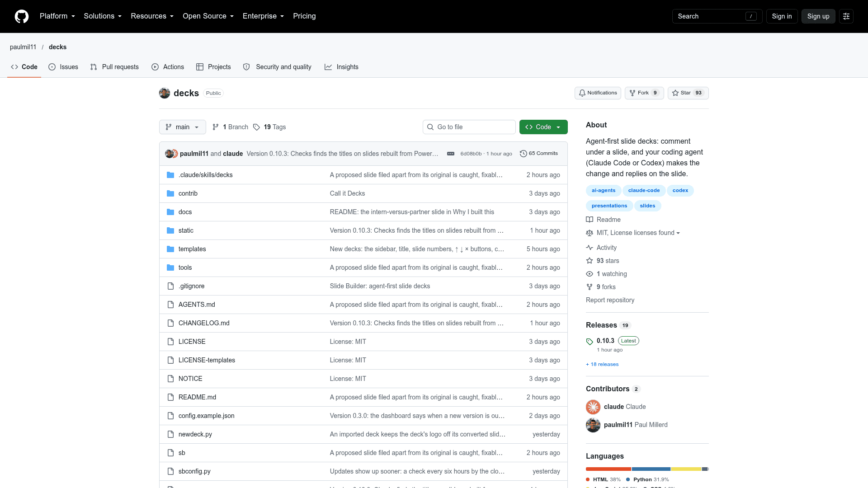The width and height of the screenshot is (868, 488).
Task: Open the tools folder
Action: click(x=185, y=267)
